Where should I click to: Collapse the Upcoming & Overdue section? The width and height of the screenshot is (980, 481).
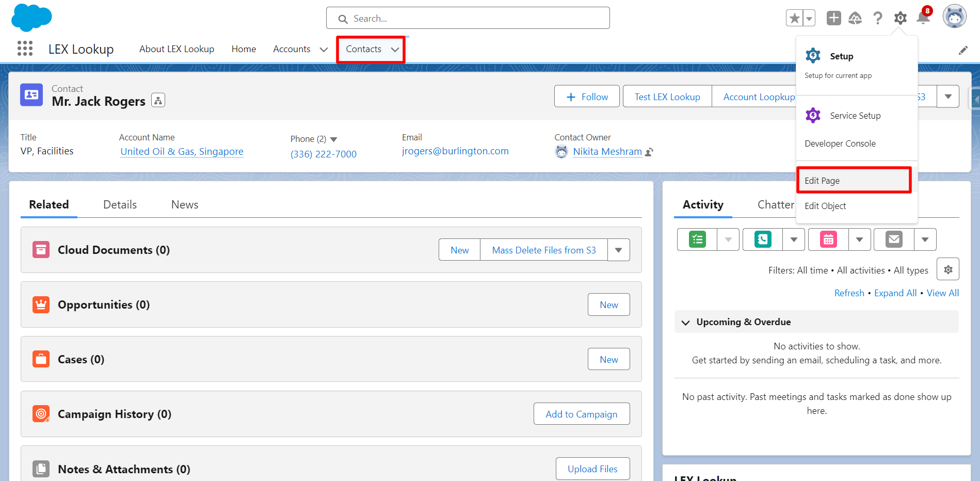click(x=685, y=323)
